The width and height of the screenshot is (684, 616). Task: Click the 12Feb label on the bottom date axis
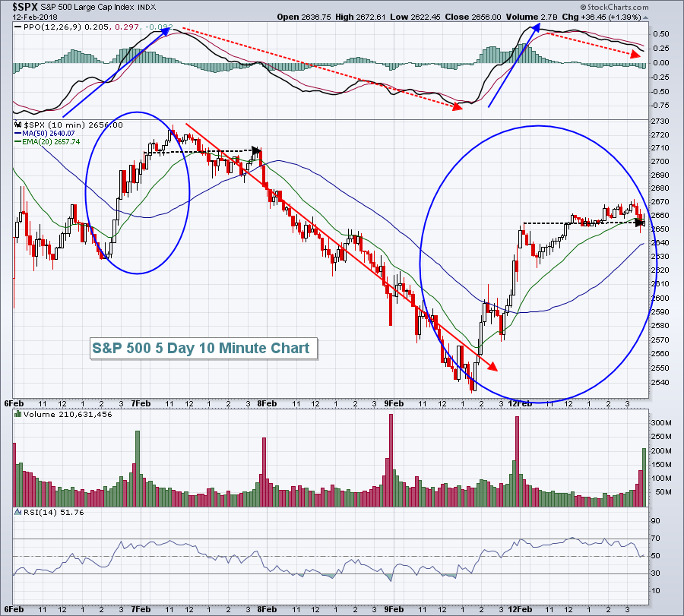click(x=520, y=609)
